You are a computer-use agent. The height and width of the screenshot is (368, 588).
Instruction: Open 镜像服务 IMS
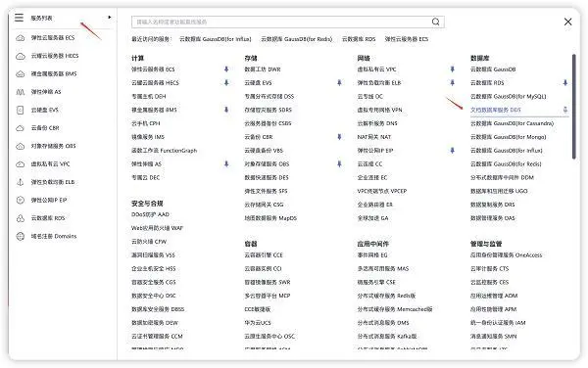click(148, 137)
